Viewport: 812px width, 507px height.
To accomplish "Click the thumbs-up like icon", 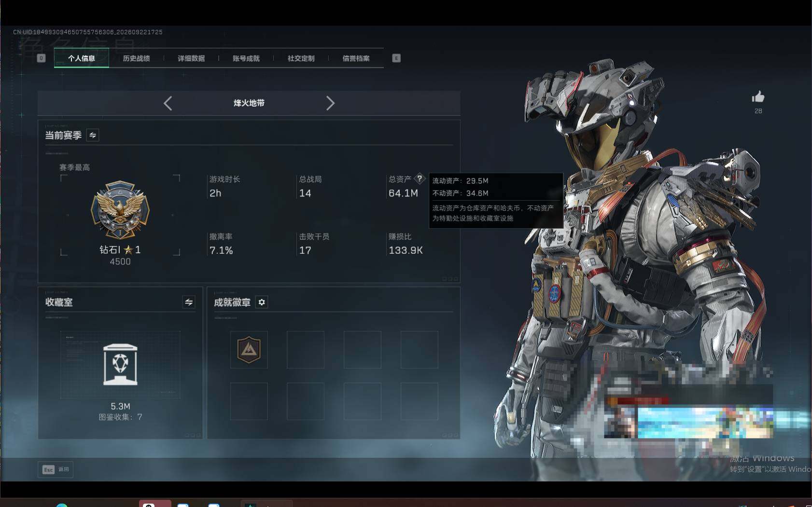I will coord(758,97).
